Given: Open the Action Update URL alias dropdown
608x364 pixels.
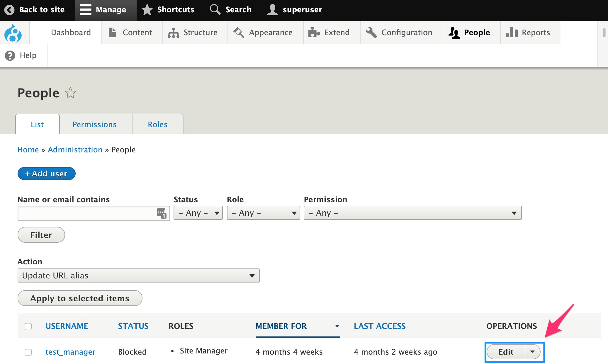Looking at the screenshot, I should (x=138, y=275).
